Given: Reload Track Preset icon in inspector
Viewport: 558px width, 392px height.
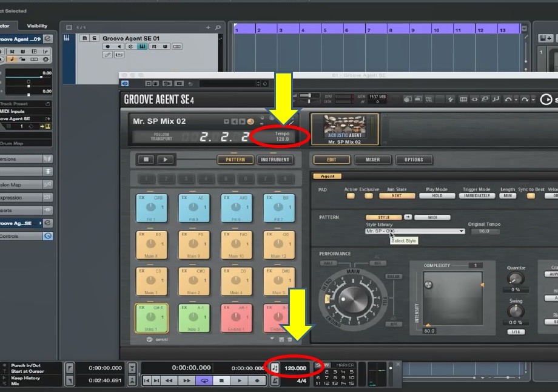Looking at the screenshot, I should click(x=47, y=104).
